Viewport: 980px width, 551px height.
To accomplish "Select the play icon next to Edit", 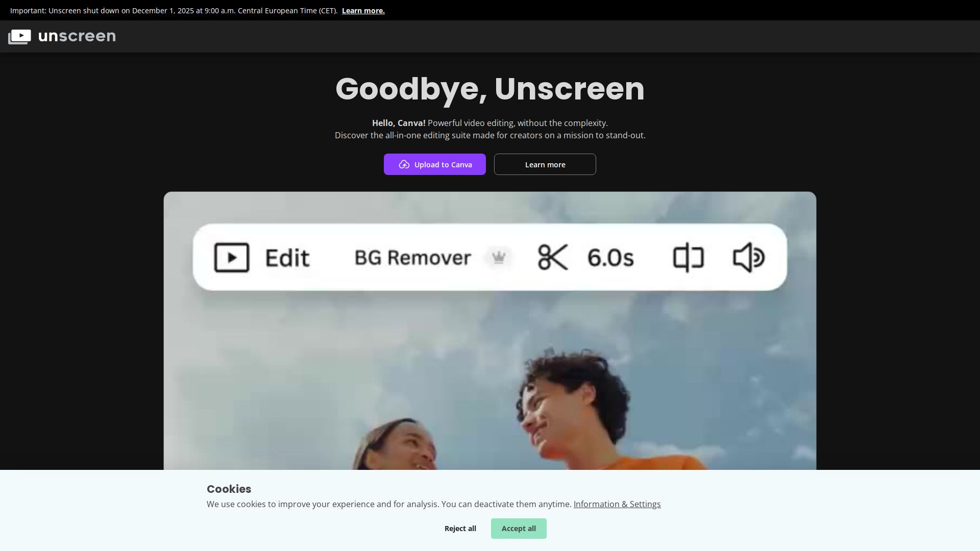I will click(x=232, y=258).
